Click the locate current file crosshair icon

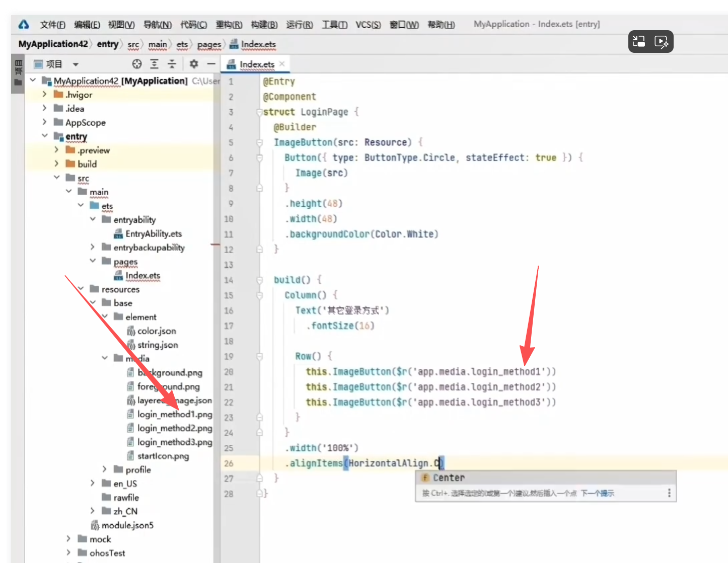[137, 64]
